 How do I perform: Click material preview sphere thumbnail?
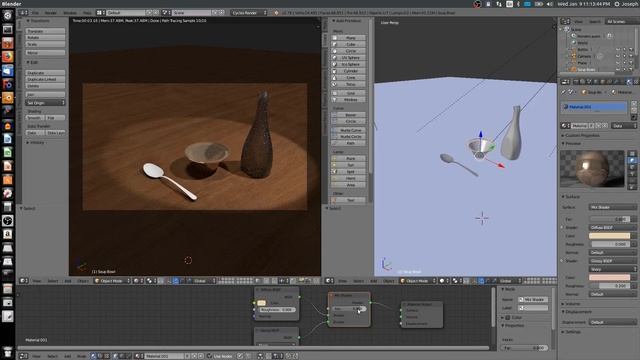592,169
